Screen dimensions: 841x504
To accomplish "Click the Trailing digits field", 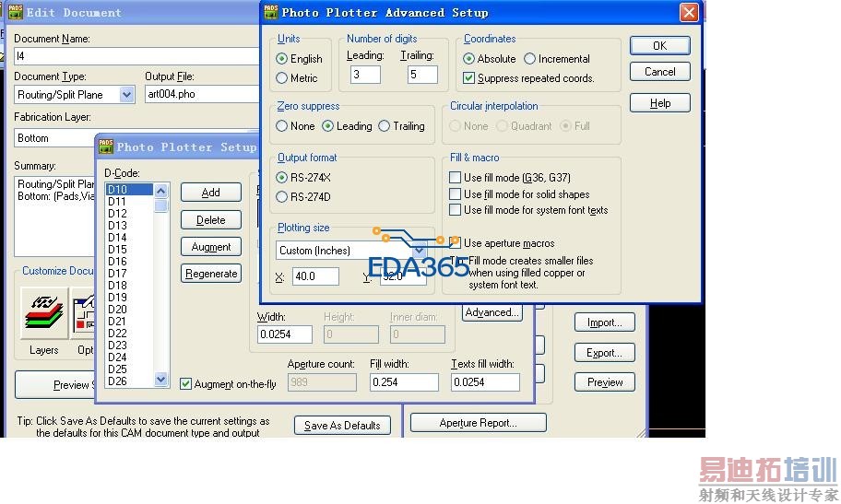I will [422, 75].
